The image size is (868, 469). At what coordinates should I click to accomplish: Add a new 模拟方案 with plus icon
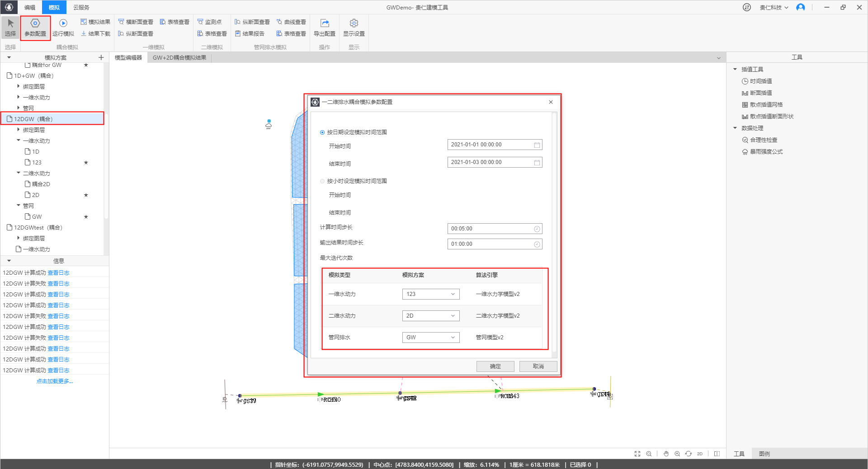click(101, 57)
